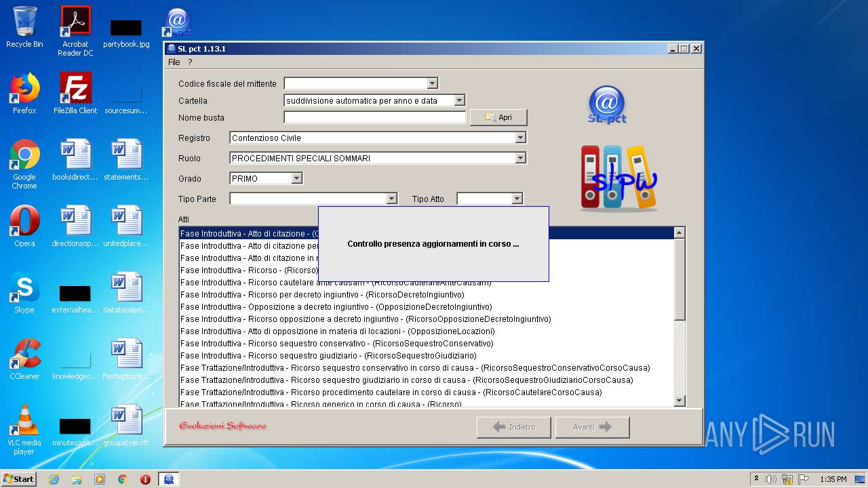
Task: Launch CCleaner from the desktop
Action: (x=24, y=359)
